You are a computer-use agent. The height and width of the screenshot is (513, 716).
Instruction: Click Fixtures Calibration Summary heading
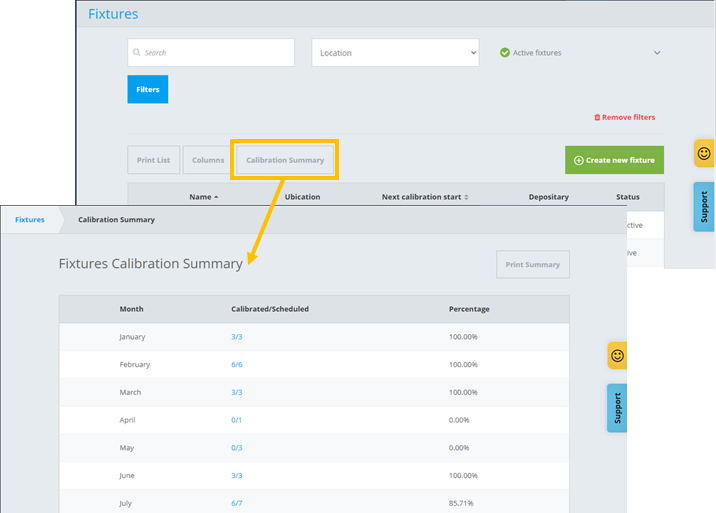(151, 264)
